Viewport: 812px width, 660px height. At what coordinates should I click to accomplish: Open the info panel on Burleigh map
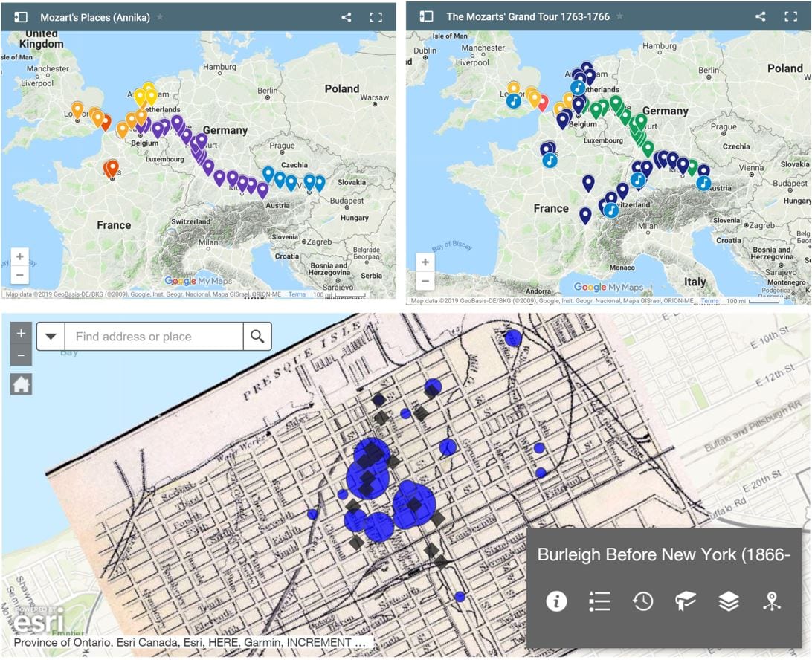[x=555, y=601]
